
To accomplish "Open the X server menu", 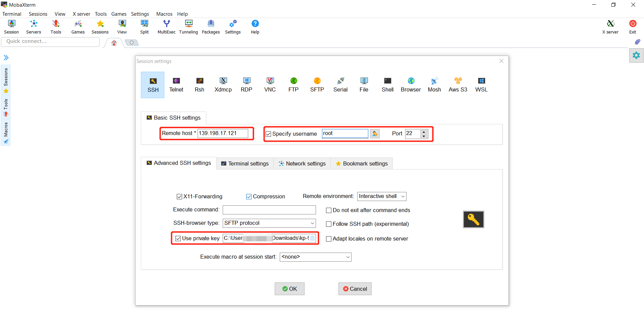I will pos(82,14).
